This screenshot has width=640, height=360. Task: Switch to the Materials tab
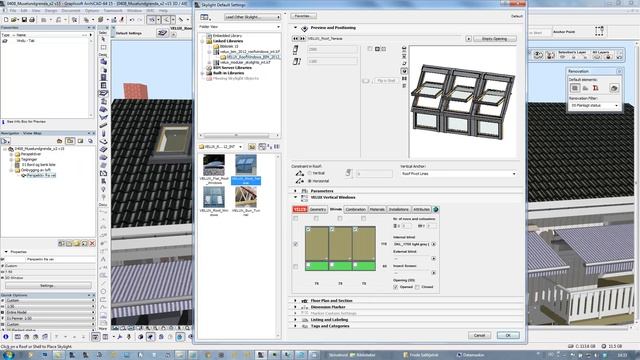pos(377,209)
